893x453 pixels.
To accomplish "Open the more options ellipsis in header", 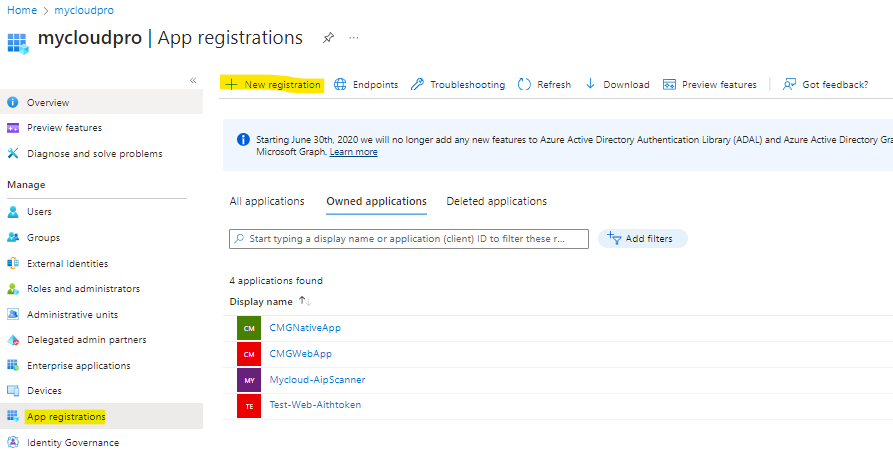I will pos(354,38).
